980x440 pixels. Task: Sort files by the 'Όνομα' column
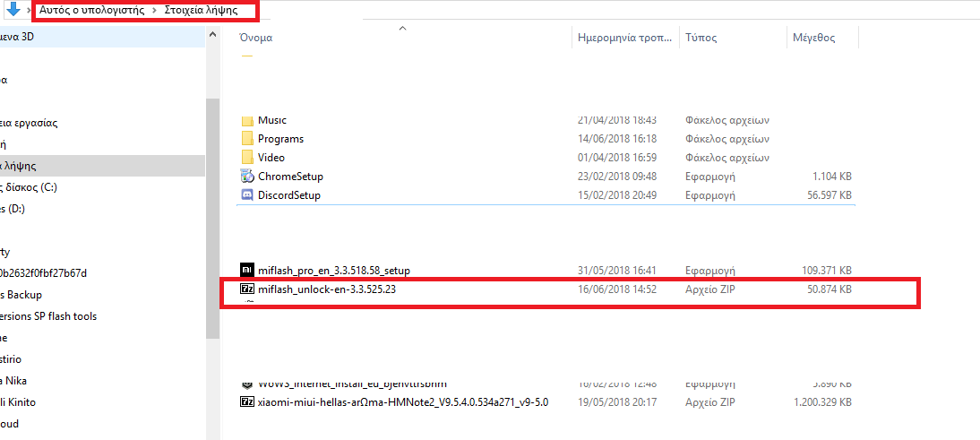(x=255, y=38)
